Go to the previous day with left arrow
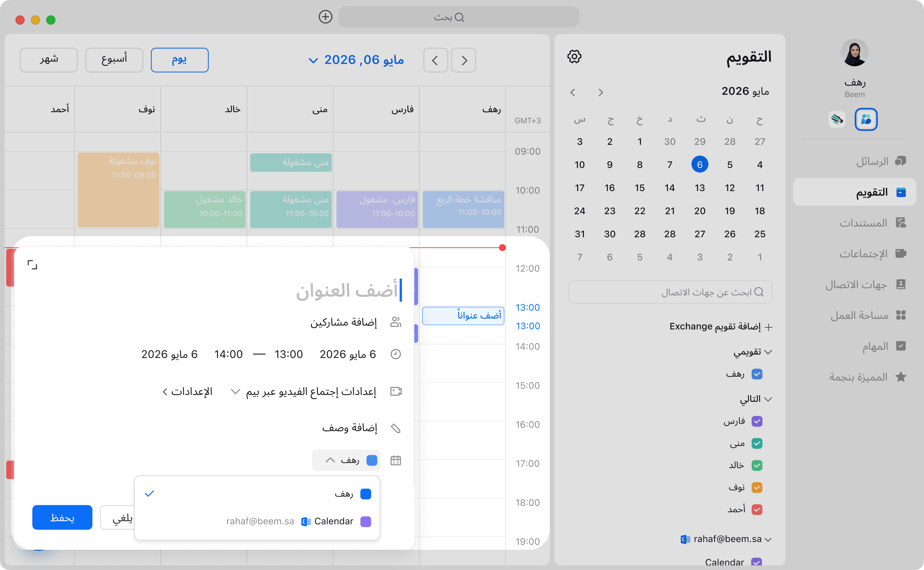This screenshot has width=924, height=570. point(435,60)
